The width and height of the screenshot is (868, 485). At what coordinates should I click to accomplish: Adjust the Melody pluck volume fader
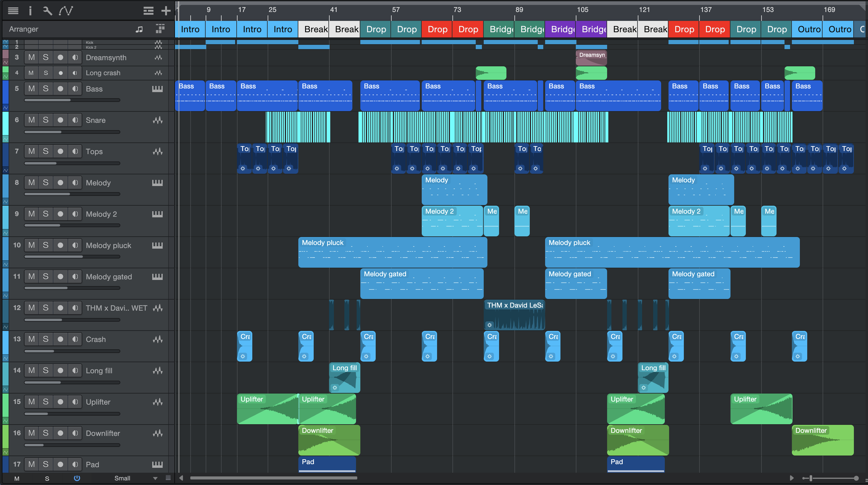[x=72, y=257]
